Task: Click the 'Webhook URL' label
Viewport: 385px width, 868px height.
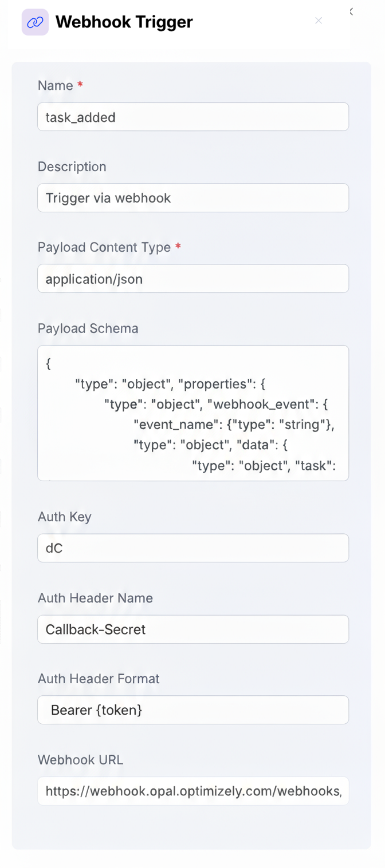Action: pyautogui.click(x=80, y=760)
